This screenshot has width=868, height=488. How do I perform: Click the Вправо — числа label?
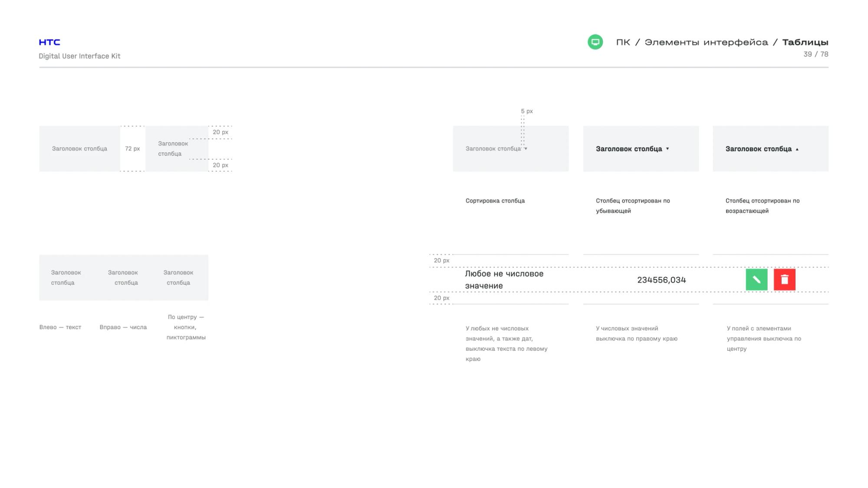(x=123, y=327)
